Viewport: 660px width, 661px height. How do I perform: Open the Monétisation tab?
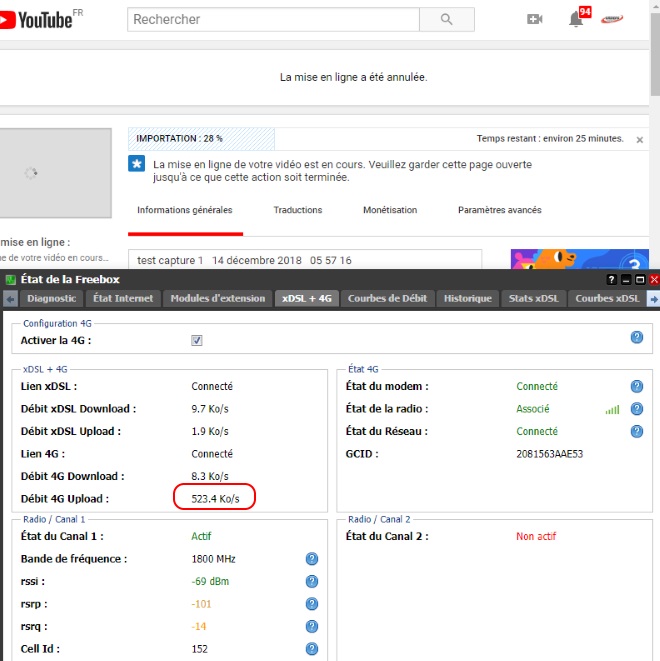coord(390,210)
